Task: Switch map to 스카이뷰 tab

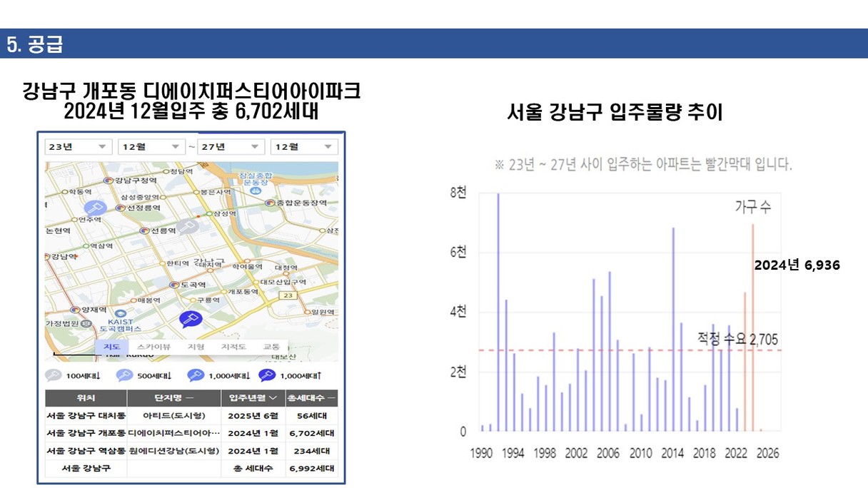Action: coord(153,347)
